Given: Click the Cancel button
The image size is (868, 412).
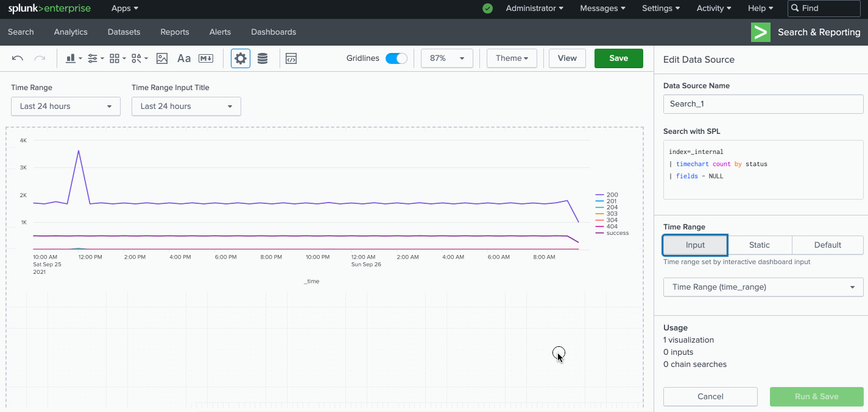Looking at the screenshot, I should coord(710,397).
